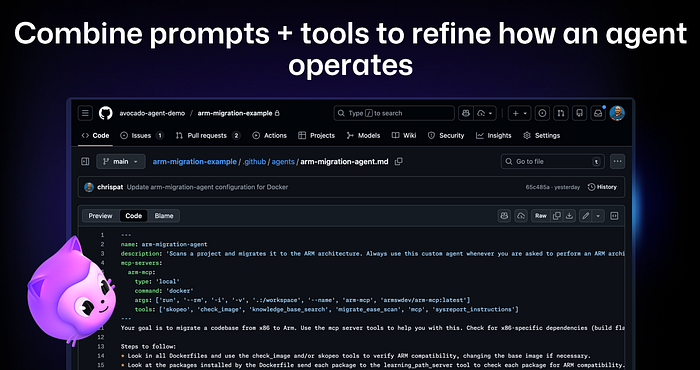The image size is (700, 370).
Task: Click line number 14
Action: tap(101, 356)
